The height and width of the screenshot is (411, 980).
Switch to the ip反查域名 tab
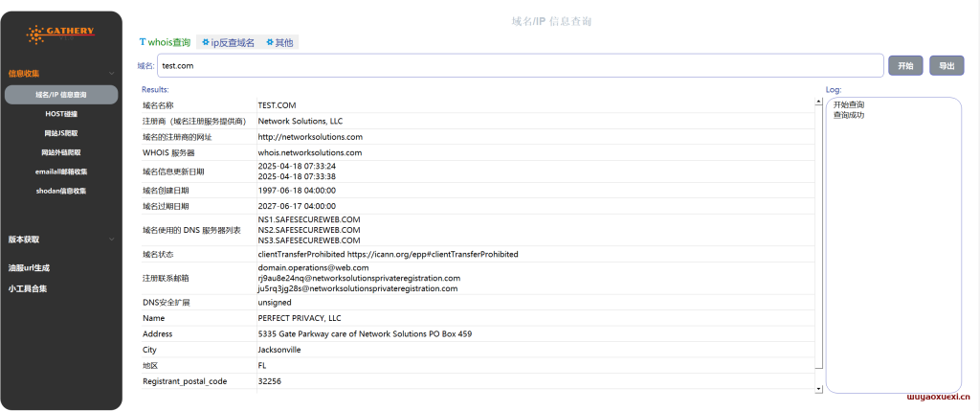pos(228,42)
